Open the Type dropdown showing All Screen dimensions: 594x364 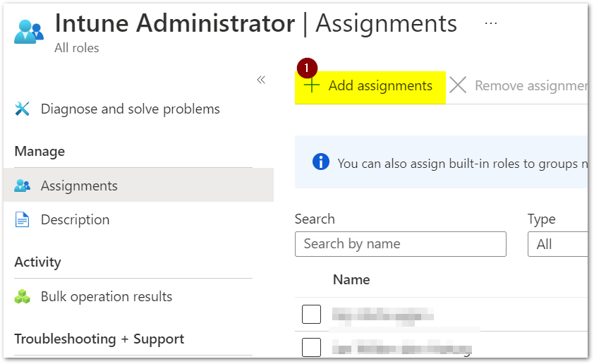coord(557,244)
